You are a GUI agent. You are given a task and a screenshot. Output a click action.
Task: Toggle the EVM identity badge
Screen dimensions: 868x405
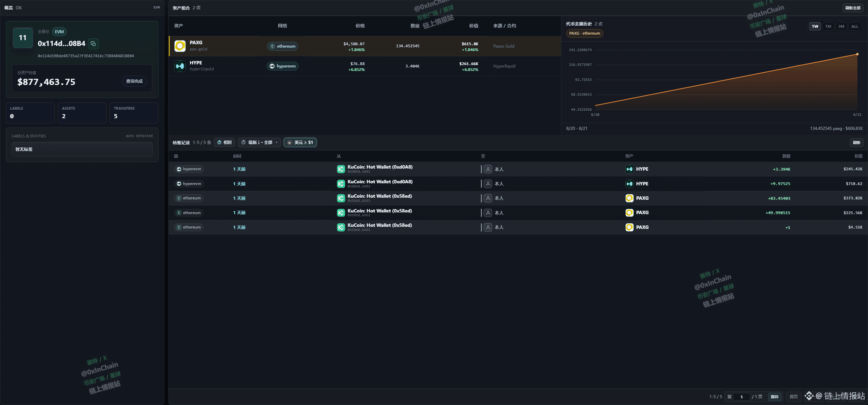tap(59, 32)
